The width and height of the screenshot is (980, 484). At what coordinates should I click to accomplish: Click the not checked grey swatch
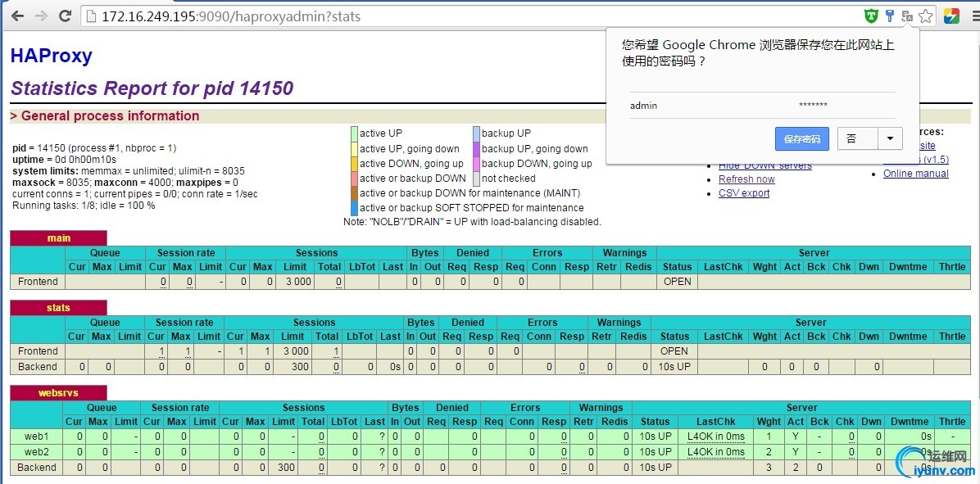tap(476, 178)
